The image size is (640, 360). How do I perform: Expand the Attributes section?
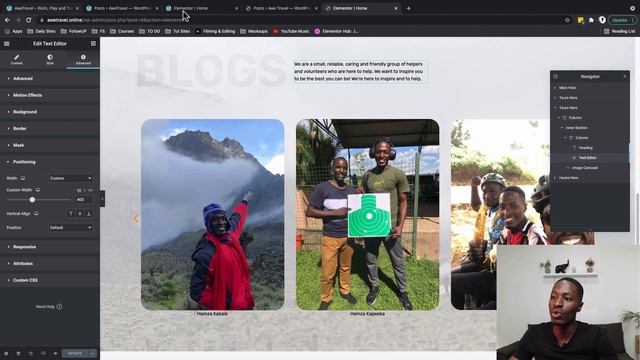pyautogui.click(x=50, y=264)
